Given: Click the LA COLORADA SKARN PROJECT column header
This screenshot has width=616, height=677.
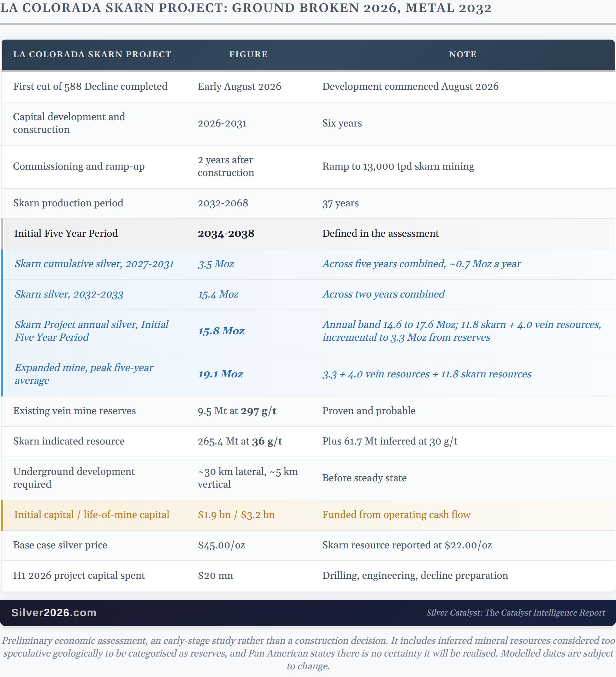Looking at the screenshot, I should [92, 54].
